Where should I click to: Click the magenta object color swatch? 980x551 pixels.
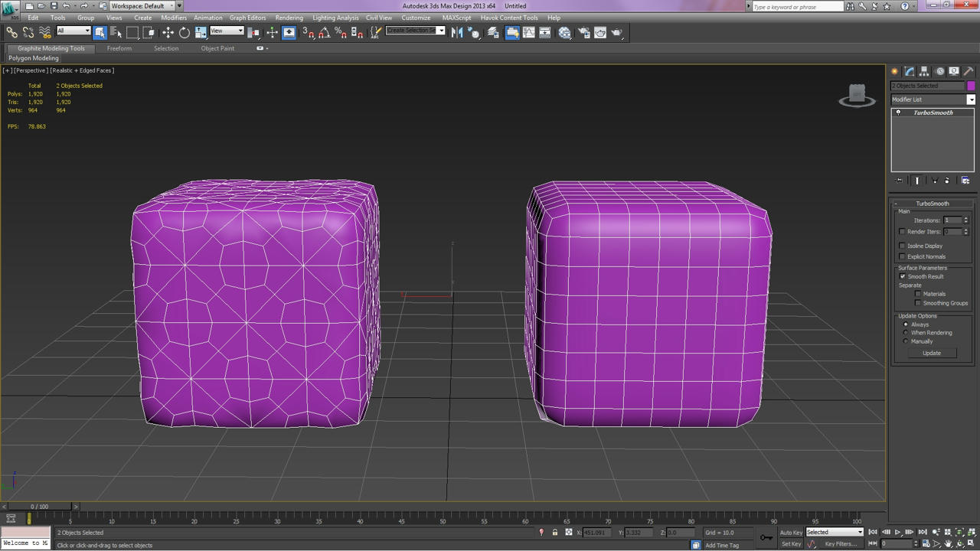(x=971, y=86)
